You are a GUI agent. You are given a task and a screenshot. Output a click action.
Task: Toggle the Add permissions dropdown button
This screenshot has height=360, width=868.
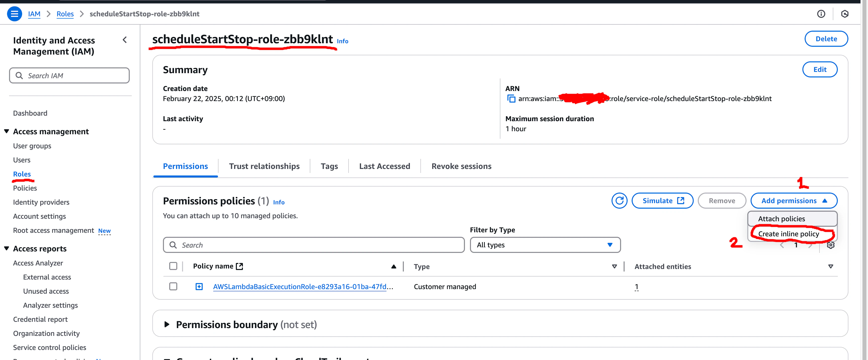point(794,201)
